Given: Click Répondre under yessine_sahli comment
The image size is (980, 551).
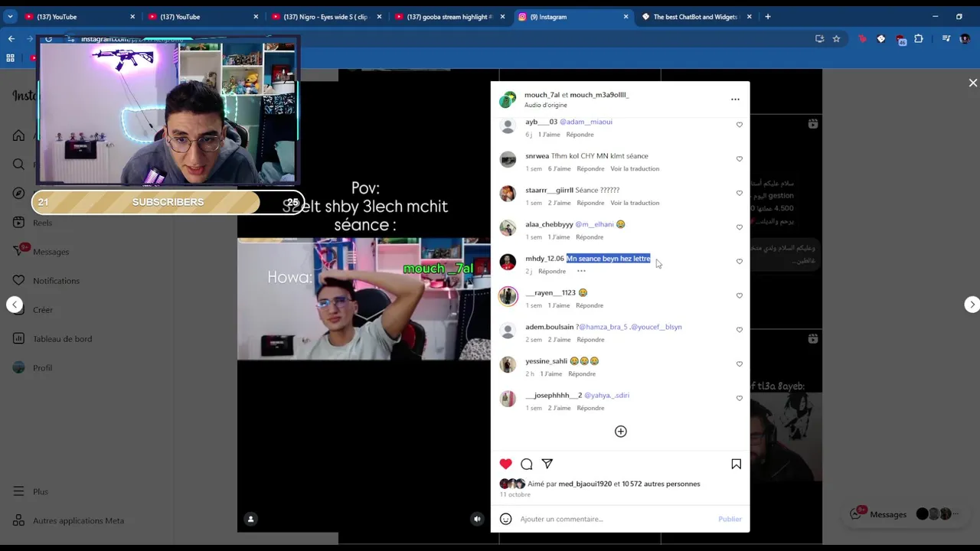Looking at the screenshot, I should [x=582, y=373].
